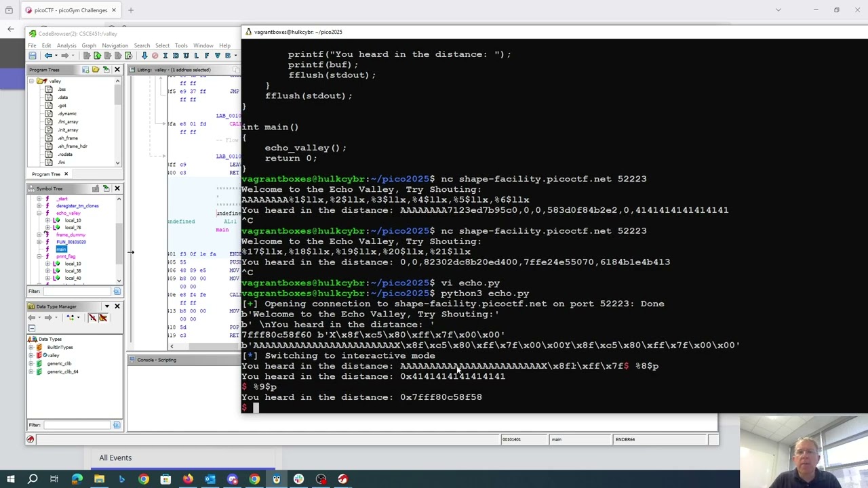
Task: Open the Help menu
Action: coord(224,45)
